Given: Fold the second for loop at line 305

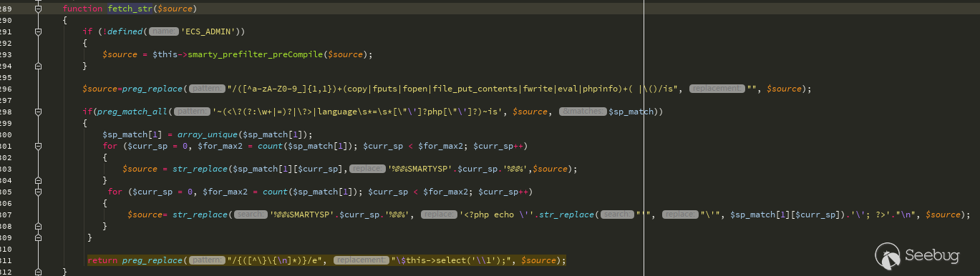Looking at the screenshot, I should click(x=39, y=192).
